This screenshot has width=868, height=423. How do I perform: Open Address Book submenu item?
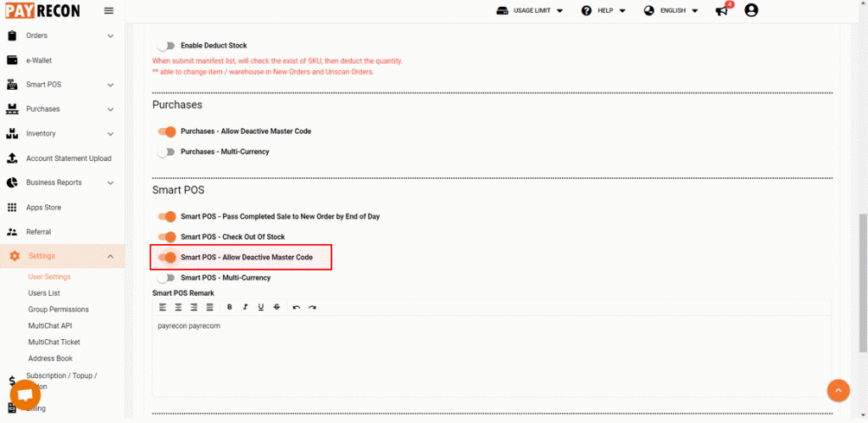(50, 359)
